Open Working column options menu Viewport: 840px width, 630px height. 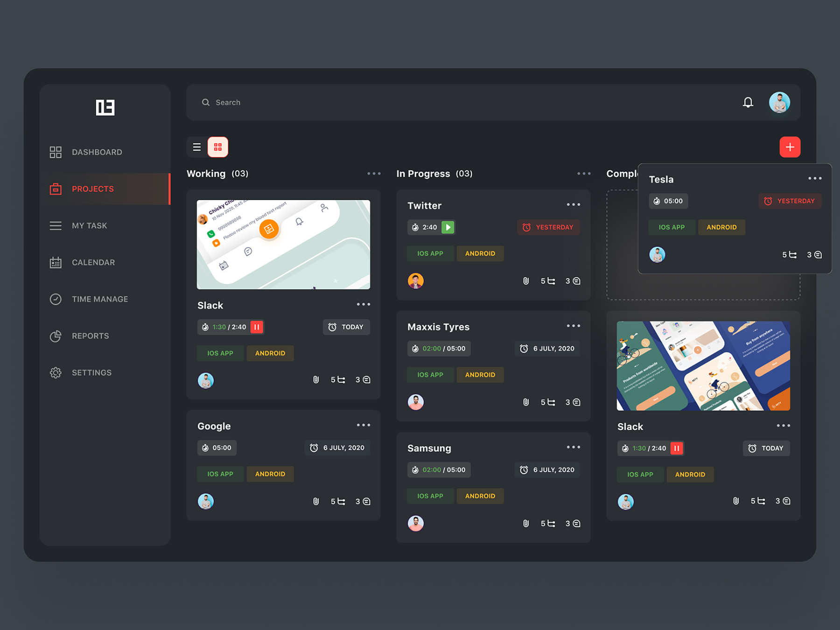(374, 174)
